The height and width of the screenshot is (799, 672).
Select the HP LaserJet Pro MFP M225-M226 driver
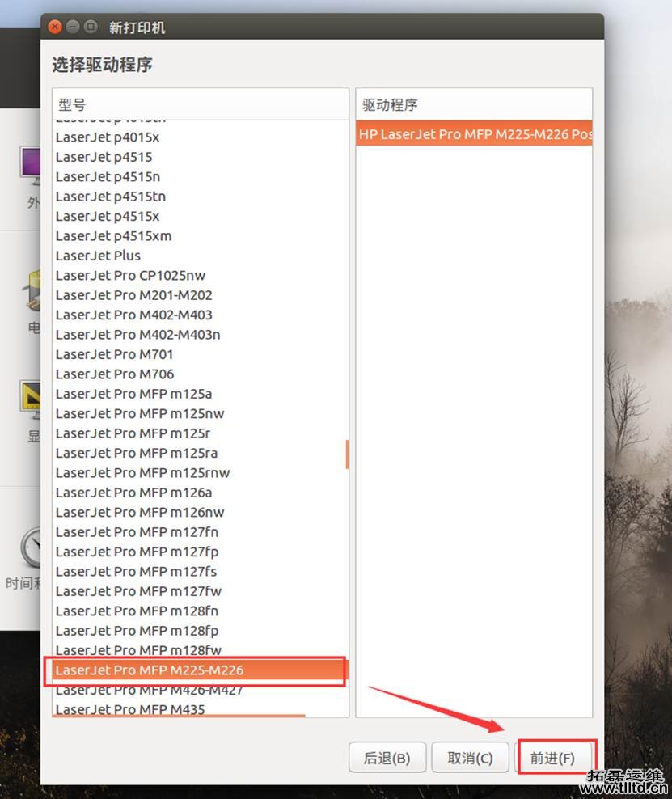(474, 134)
